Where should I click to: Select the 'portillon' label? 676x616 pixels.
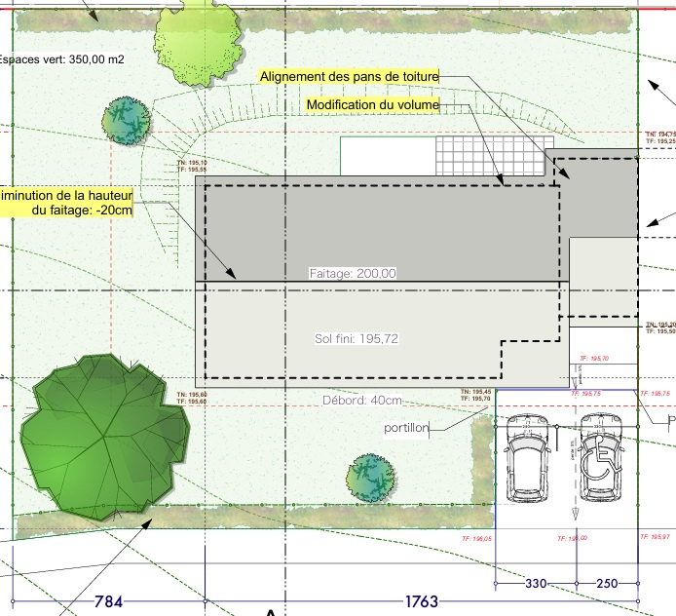(x=406, y=428)
